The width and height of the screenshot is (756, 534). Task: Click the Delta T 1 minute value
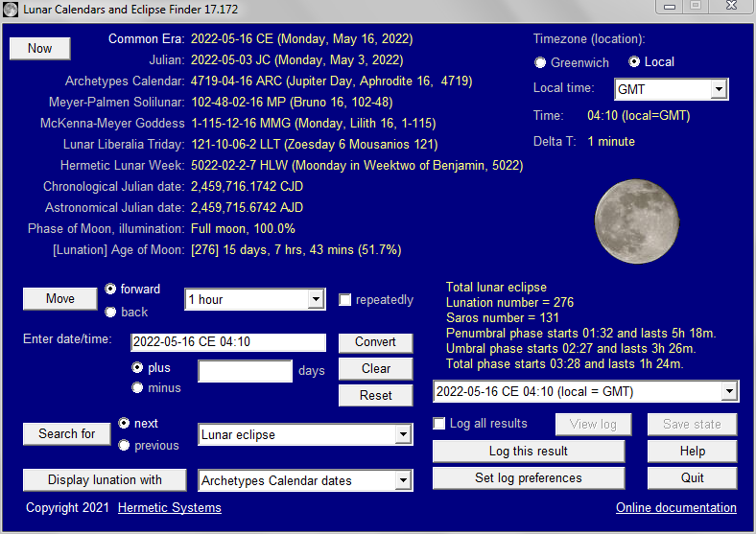point(611,142)
